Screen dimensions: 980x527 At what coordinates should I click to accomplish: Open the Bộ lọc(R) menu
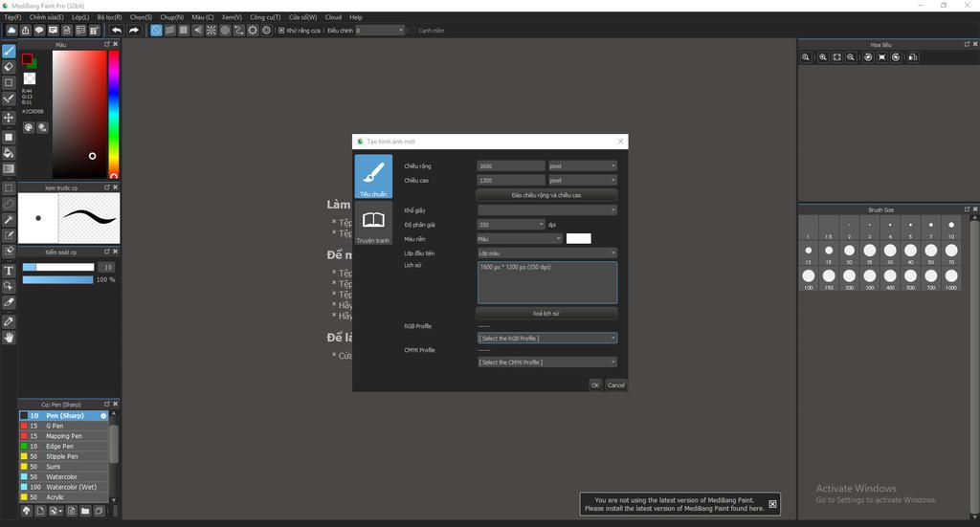click(x=109, y=17)
